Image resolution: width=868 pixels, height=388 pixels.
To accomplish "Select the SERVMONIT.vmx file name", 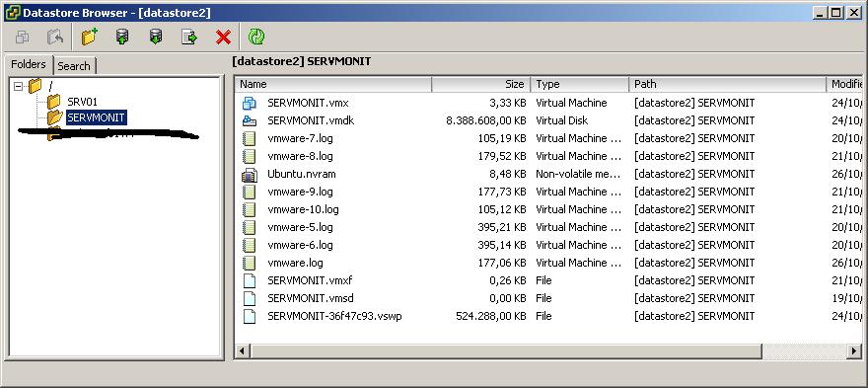I will pyautogui.click(x=308, y=103).
